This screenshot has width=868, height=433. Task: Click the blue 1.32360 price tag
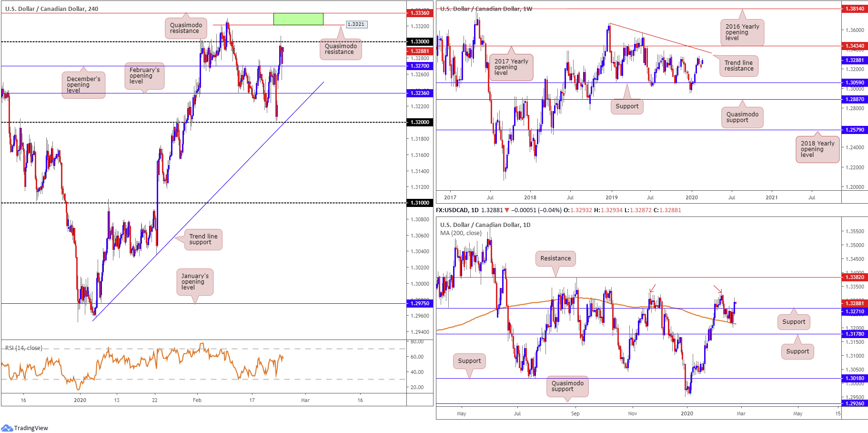tap(420, 93)
